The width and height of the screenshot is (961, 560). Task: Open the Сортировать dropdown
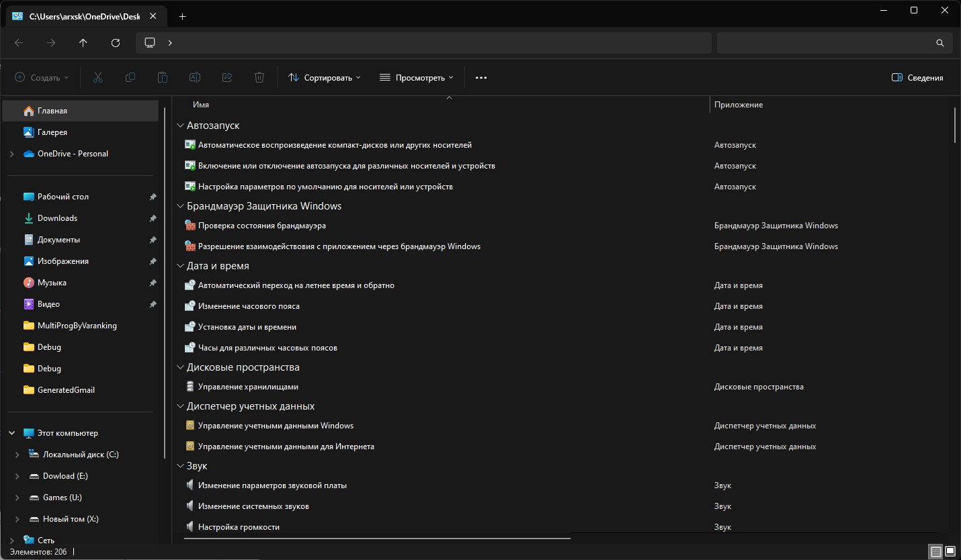(x=325, y=78)
